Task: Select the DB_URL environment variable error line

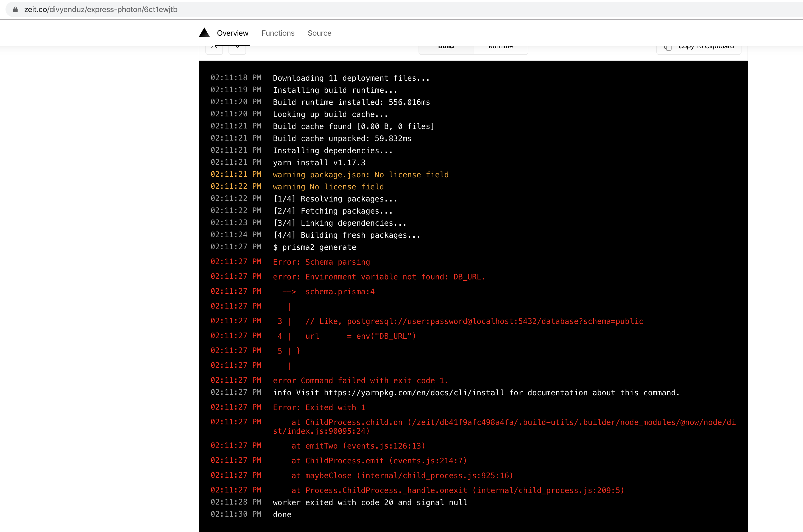Action: click(x=378, y=276)
